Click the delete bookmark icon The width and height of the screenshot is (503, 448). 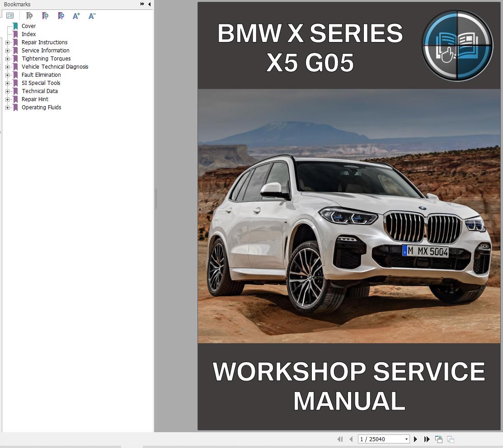pos(29,16)
